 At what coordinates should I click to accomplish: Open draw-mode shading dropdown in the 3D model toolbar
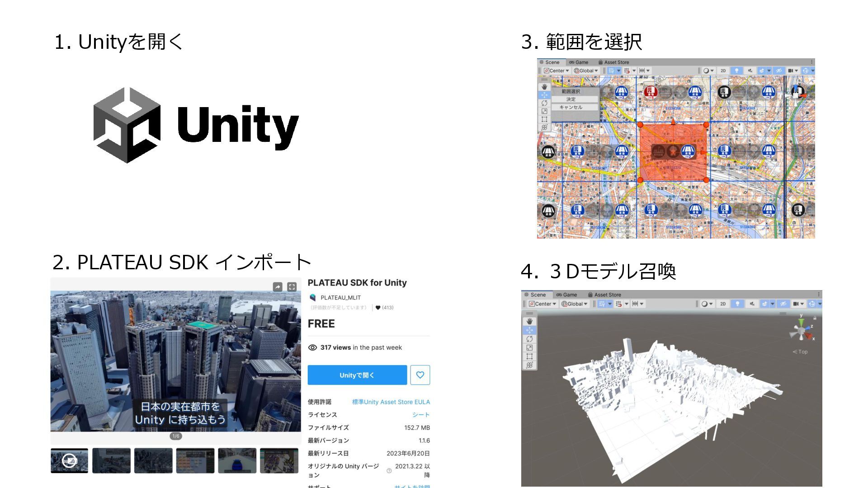707,304
